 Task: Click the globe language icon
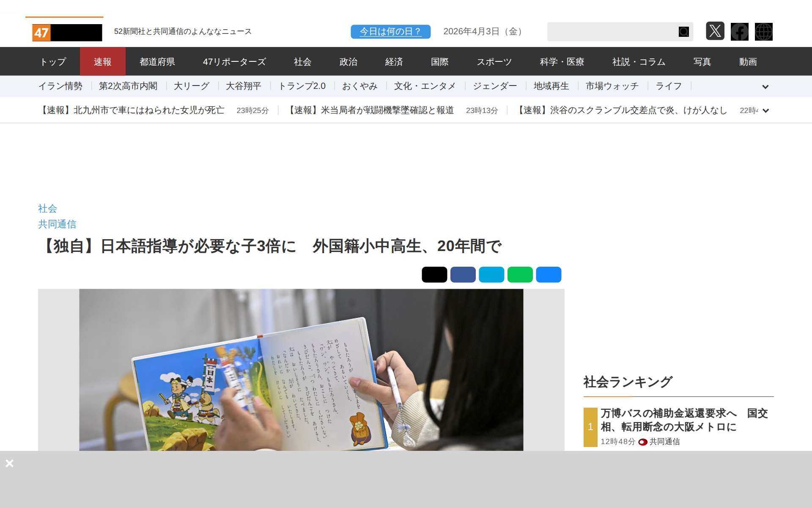coord(763,32)
